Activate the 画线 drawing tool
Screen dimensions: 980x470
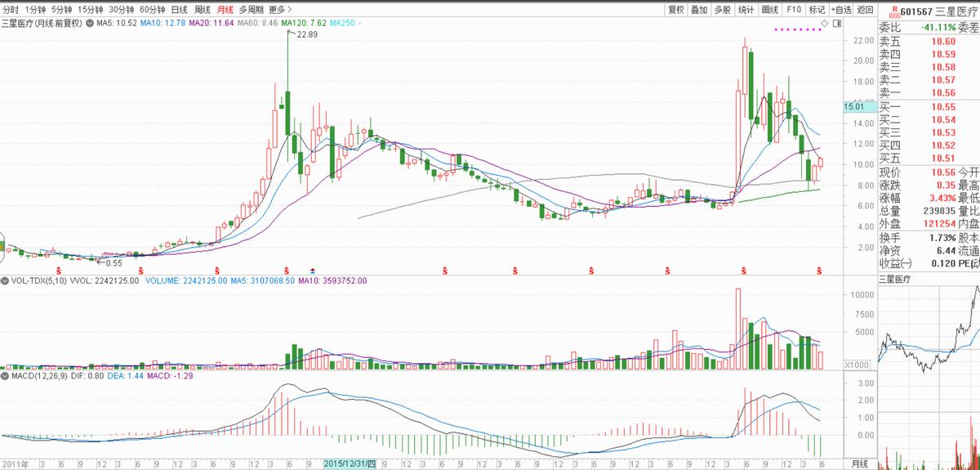point(770,10)
